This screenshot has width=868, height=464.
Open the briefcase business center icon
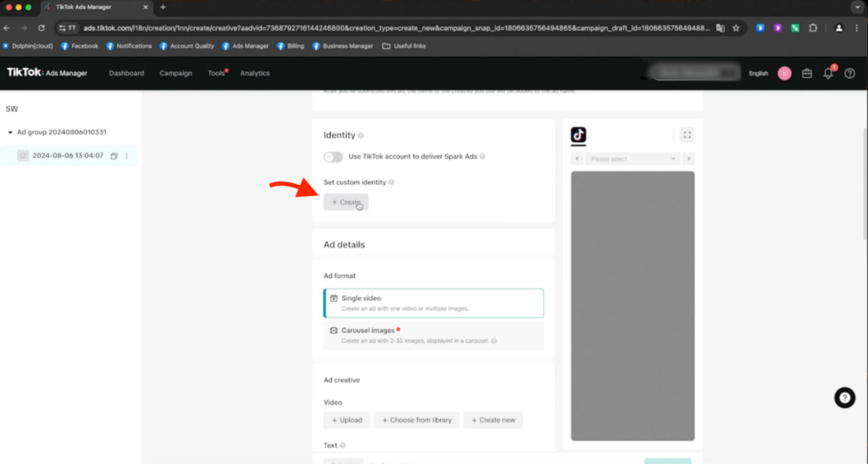807,73
